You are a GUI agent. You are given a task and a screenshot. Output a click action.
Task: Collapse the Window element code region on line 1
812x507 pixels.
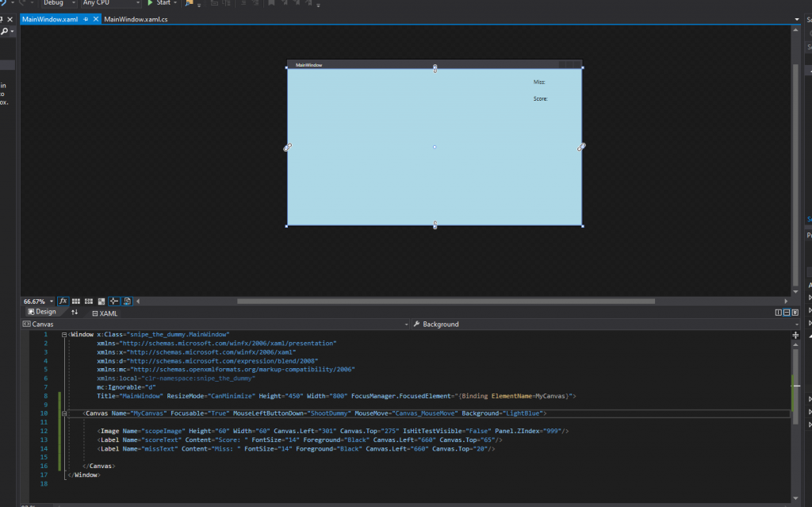pyautogui.click(x=63, y=334)
